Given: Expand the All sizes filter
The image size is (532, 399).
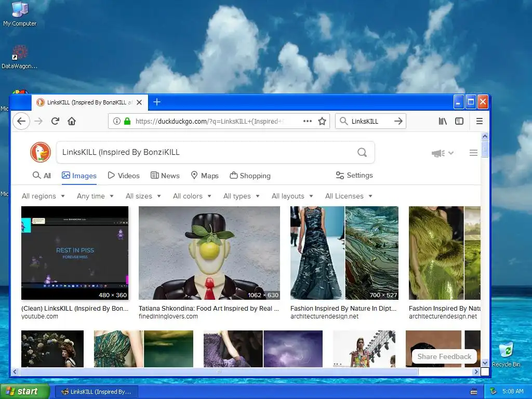Looking at the screenshot, I should [x=143, y=196].
